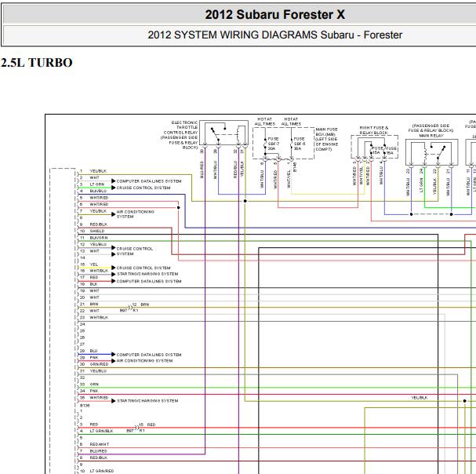
Task: Click the pin 35 "WHT/RED" label
Action: tap(99, 398)
